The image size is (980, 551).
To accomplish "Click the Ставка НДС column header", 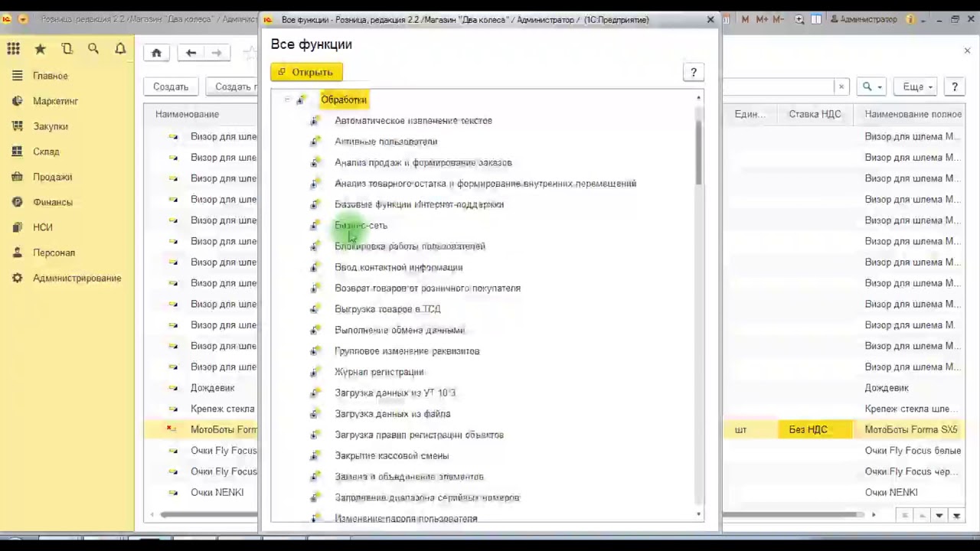I will [x=815, y=114].
